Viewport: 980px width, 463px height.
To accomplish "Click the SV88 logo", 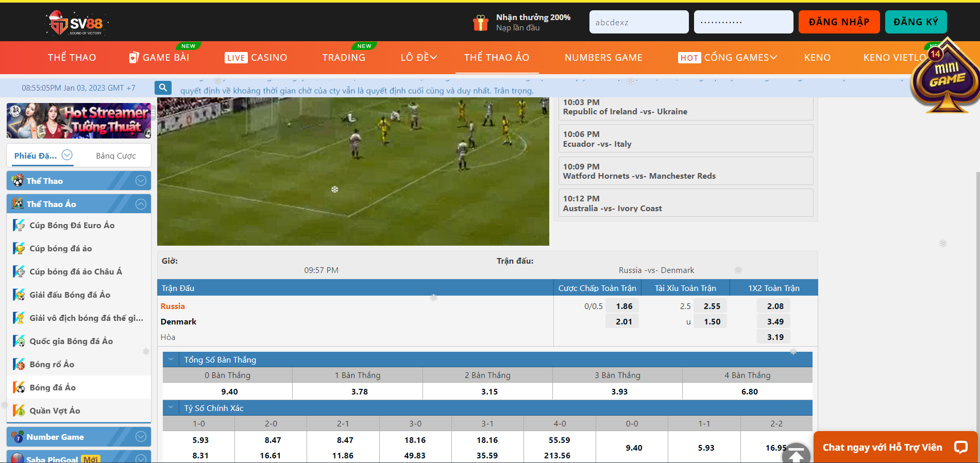I will click(x=77, y=23).
